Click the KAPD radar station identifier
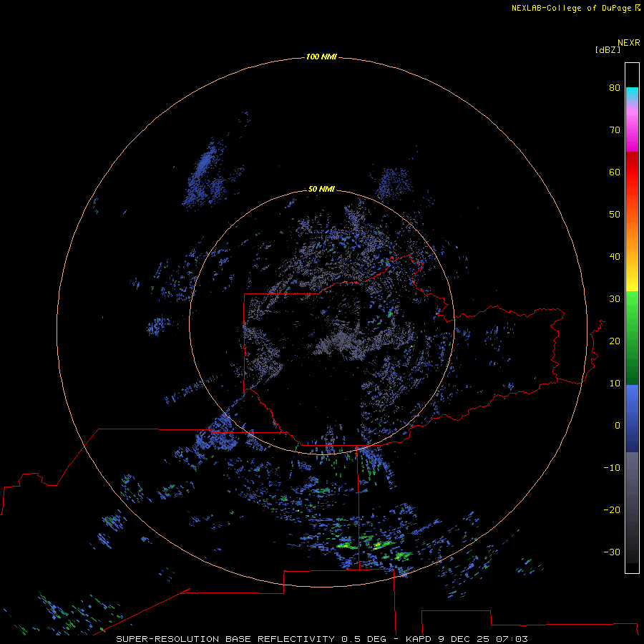This screenshot has height=644, width=644. point(419,639)
